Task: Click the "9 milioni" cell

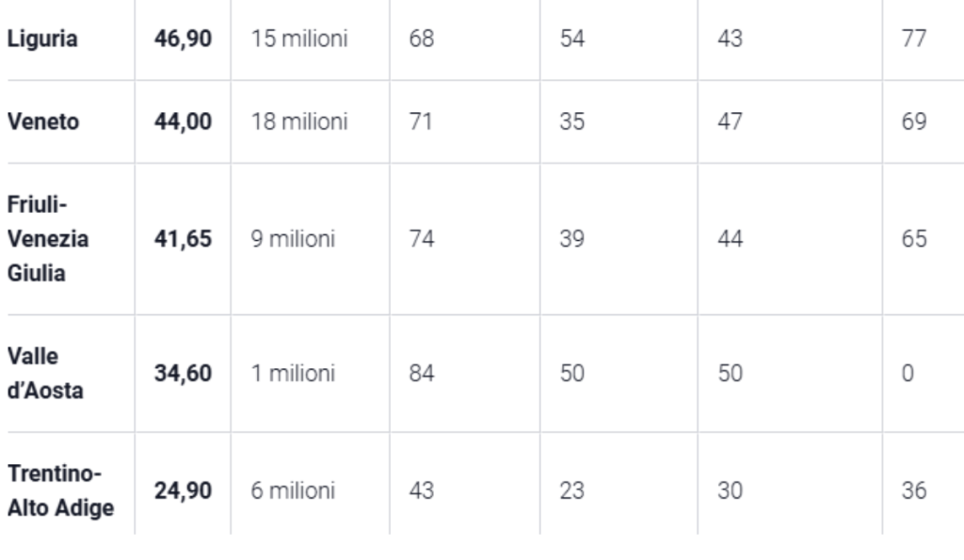Action: click(293, 239)
